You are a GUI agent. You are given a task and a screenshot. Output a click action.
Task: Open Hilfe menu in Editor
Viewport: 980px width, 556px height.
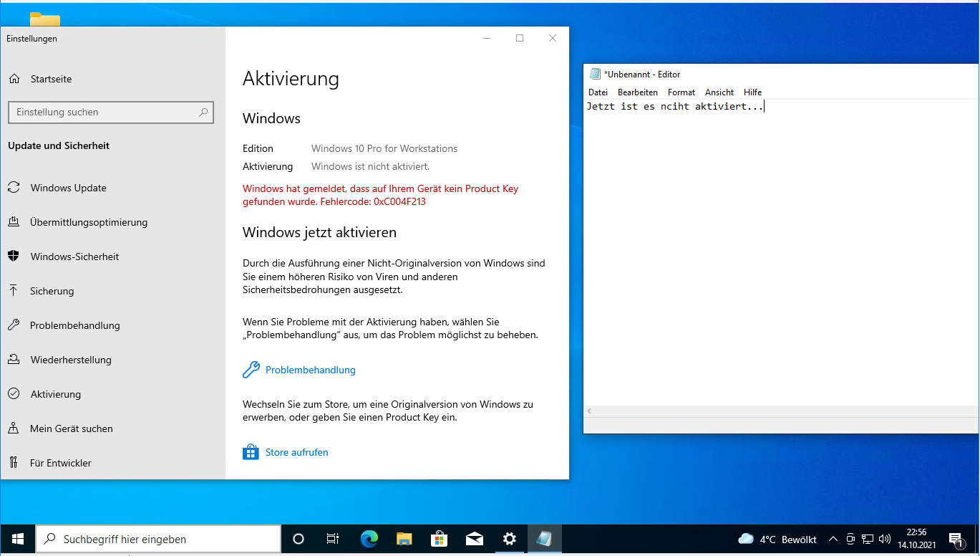pyautogui.click(x=752, y=92)
